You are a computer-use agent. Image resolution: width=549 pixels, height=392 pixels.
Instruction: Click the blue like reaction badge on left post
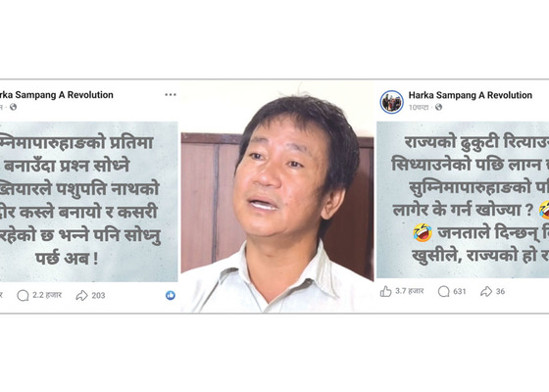pyautogui.click(x=171, y=295)
